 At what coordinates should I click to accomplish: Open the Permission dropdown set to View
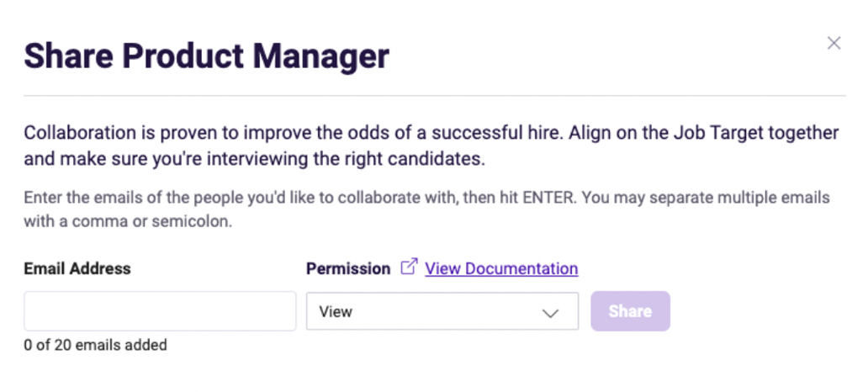tap(442, 311)
